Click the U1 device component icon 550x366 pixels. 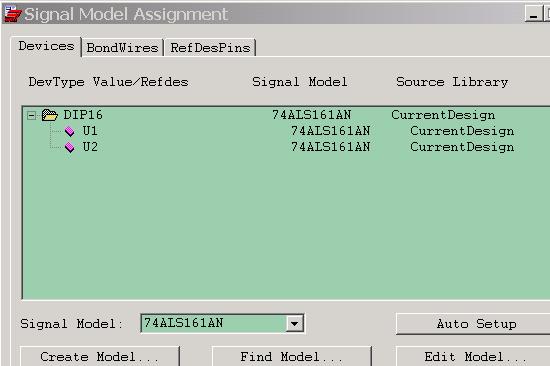[70, 132]
